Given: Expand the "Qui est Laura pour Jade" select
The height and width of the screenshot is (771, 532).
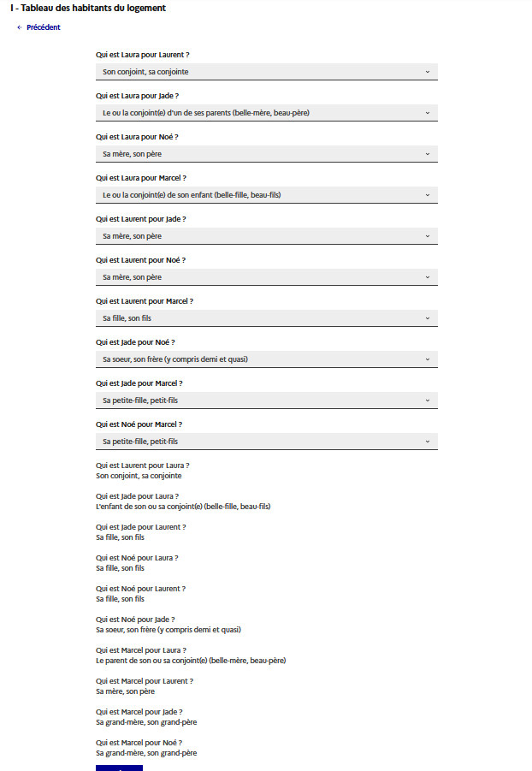Looking at the screenshot, I should click(266, 113).
